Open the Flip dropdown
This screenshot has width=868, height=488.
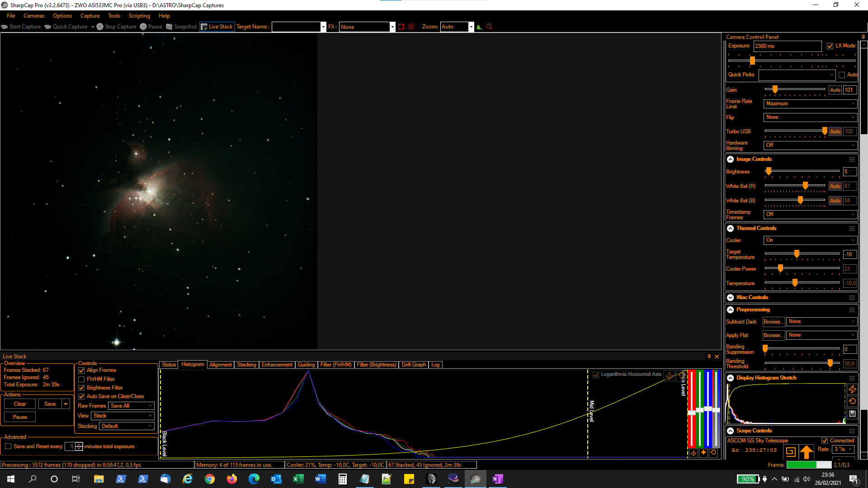810,117
